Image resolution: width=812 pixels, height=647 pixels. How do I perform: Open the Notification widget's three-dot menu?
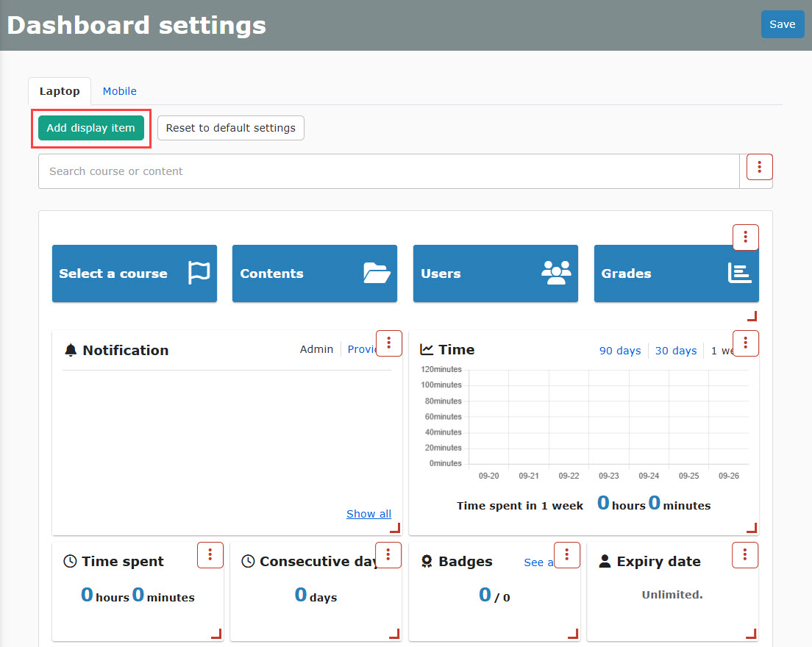388,343
